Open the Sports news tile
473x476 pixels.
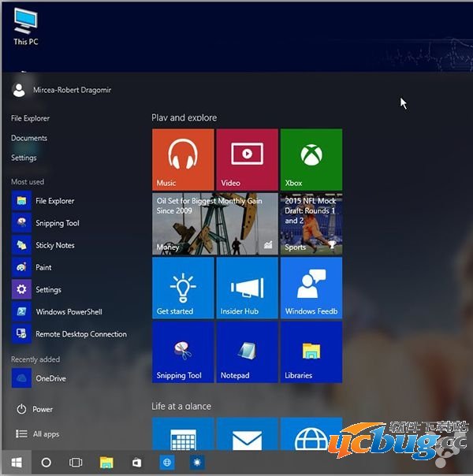(311, 224)
